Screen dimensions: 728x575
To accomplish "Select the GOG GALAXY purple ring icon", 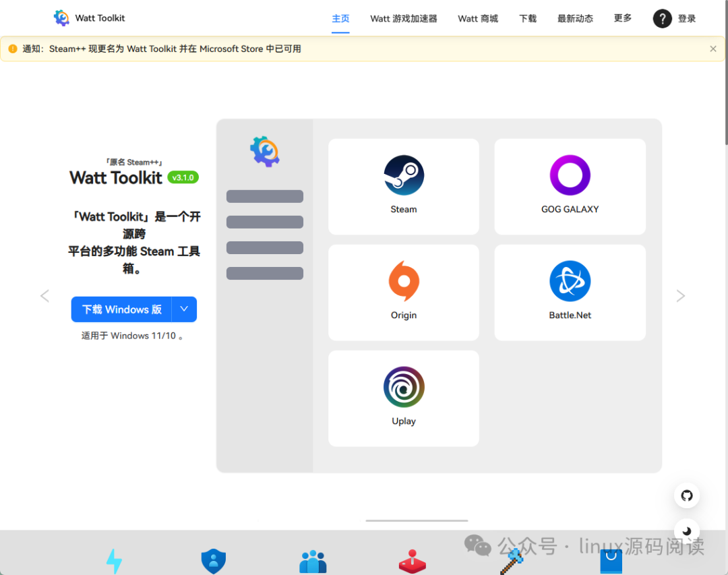I will pos(570,175).
